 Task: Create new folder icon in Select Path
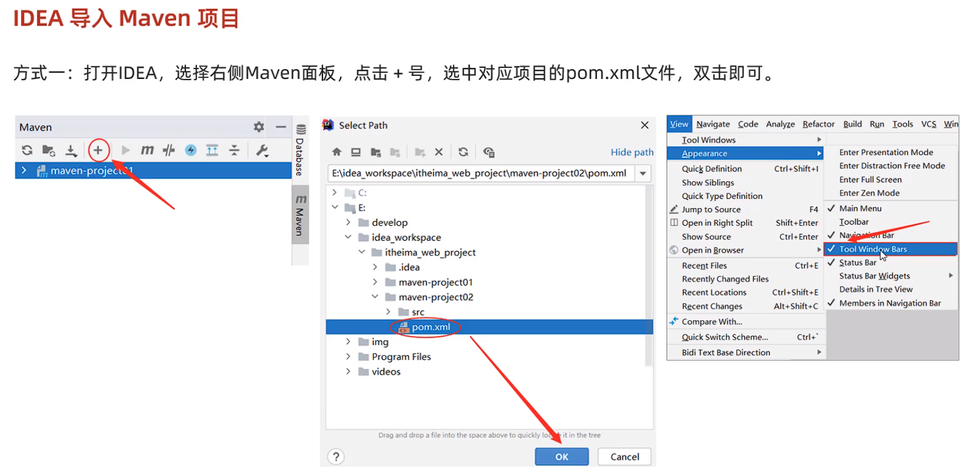pyautogui.click(x=420, y=152)
